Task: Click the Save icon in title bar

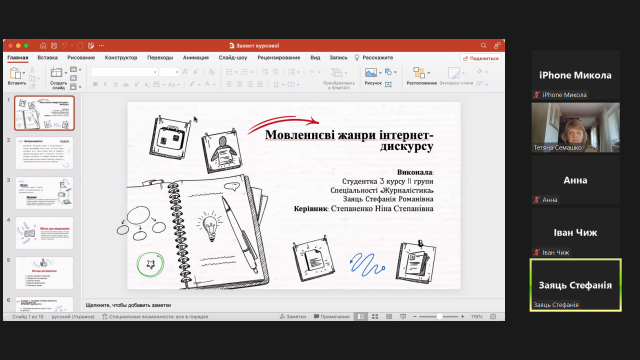Action: (54, 46)
